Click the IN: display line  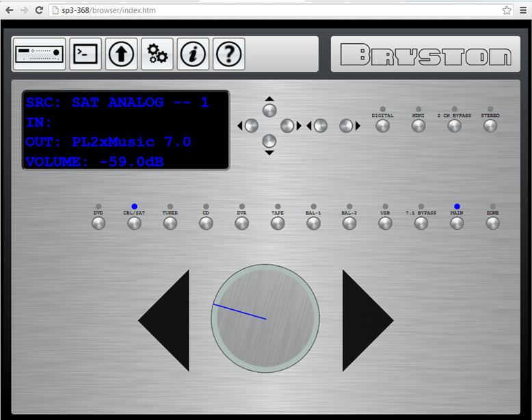(x=38, y=122)
